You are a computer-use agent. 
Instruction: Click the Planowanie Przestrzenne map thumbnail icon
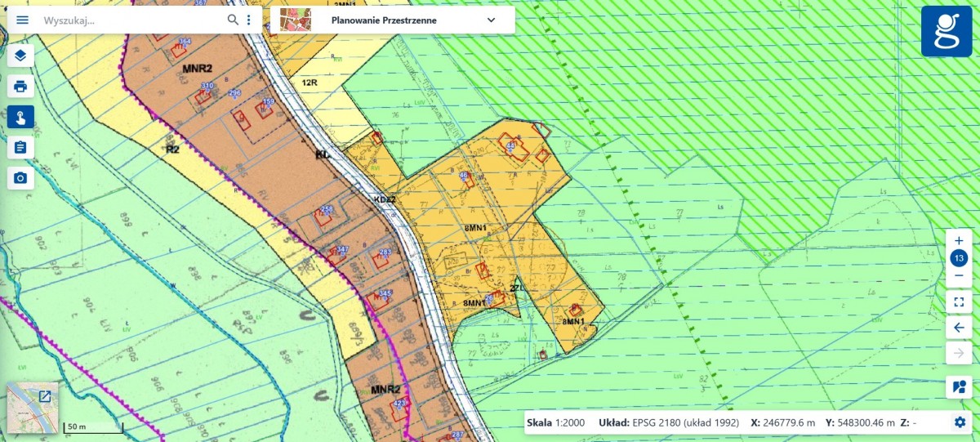pos(295,20)
